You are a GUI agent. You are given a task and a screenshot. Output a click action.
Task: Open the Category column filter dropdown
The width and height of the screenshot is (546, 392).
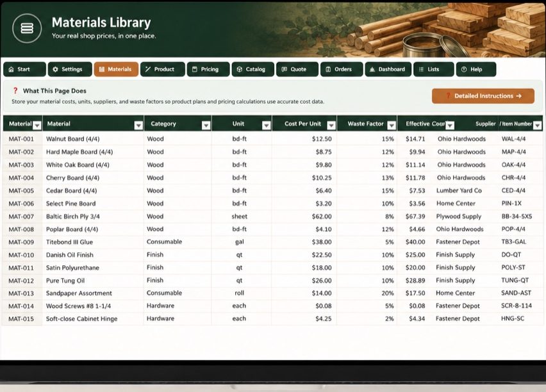point(206,126)
